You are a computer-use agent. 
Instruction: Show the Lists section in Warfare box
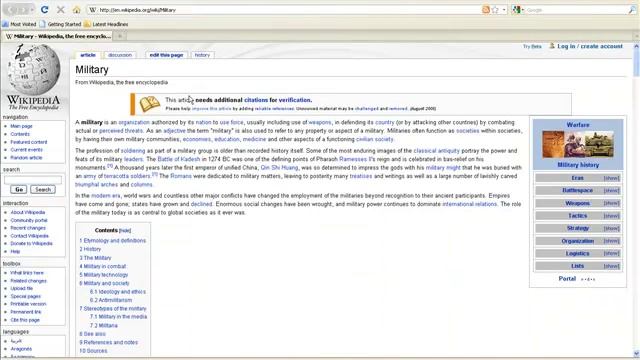[x=611, y=266]
